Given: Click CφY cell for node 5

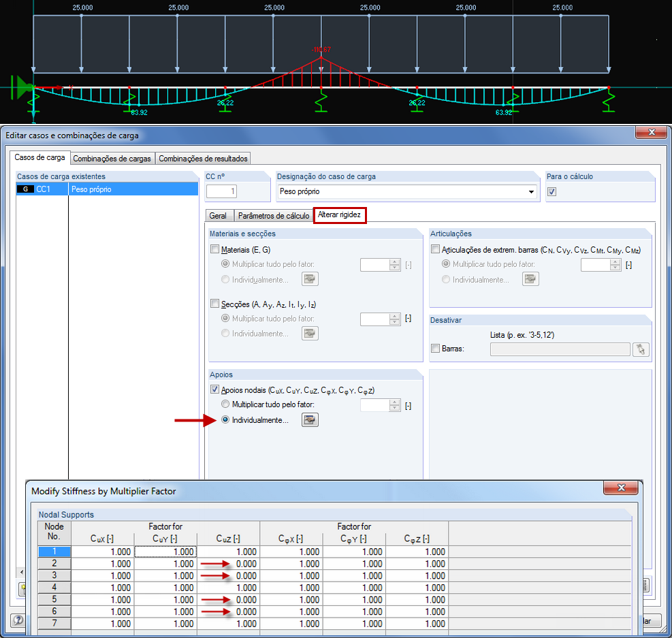Looking at the screenshot, I should (354, 600).
